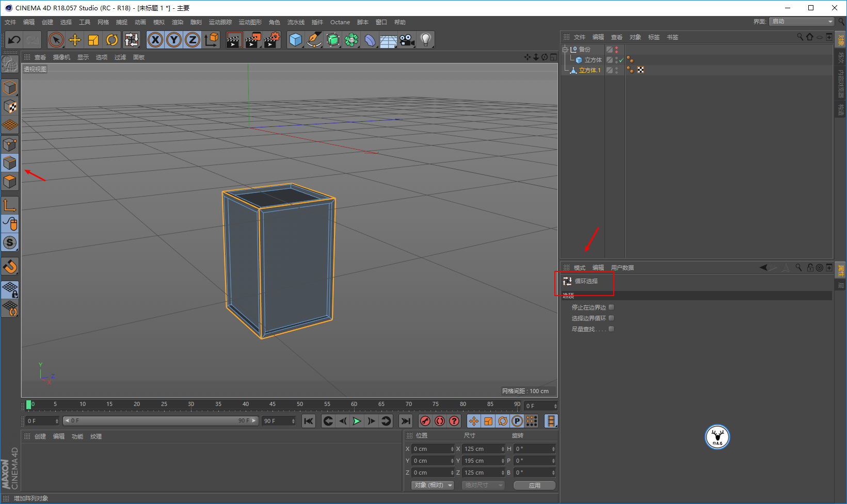Viewport: 847px width, 504px height.
Task: Open the spline Pen tool
Action: [x=314, y=40]
